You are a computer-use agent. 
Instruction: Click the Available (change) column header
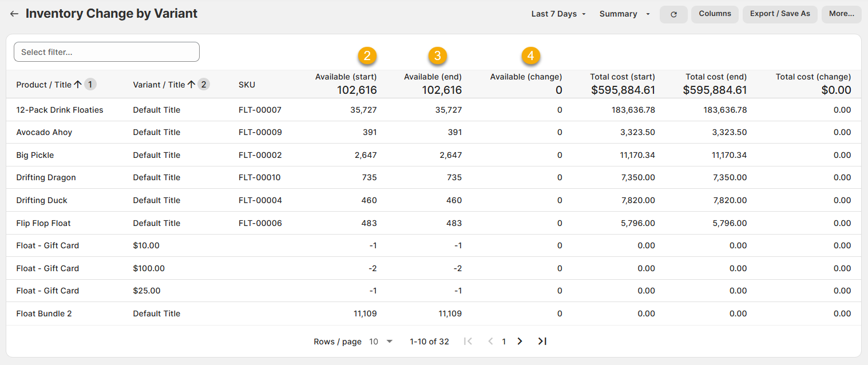(526, 77)
